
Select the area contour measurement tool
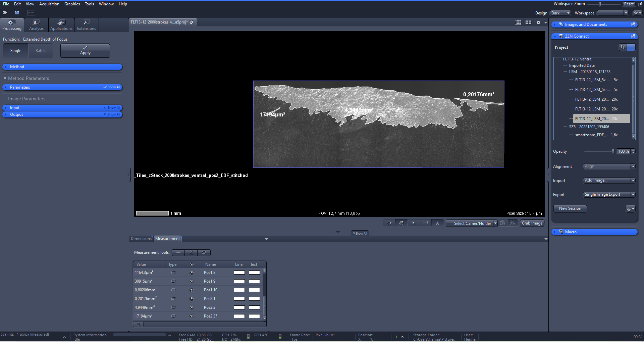pyautogui.click(x=204, y=253)
